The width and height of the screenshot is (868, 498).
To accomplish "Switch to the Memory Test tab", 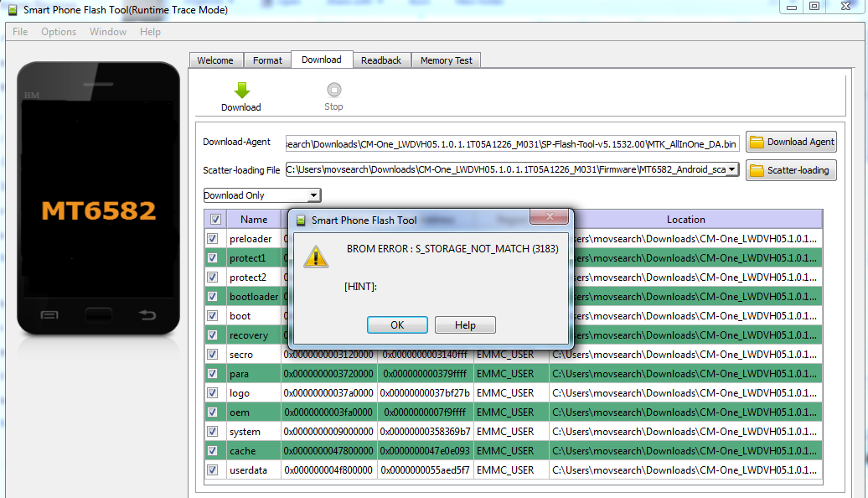I will point(447,60).
